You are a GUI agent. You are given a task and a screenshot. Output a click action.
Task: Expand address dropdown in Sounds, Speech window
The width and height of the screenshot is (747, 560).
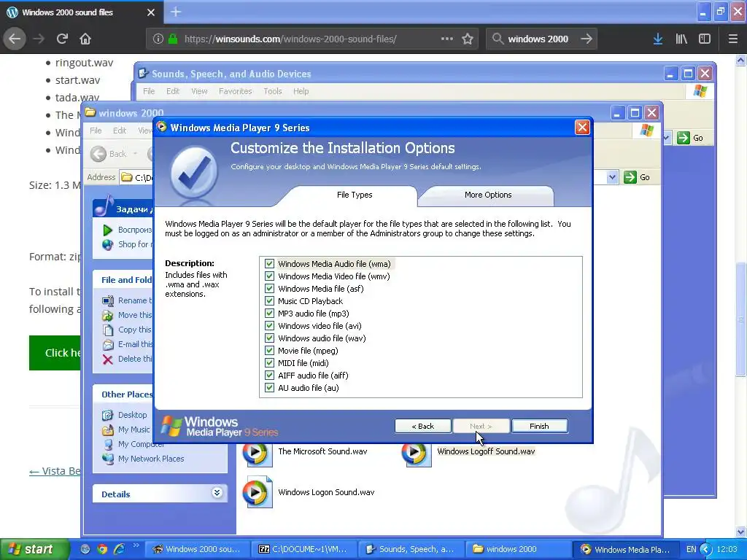[x=667, y=138]
